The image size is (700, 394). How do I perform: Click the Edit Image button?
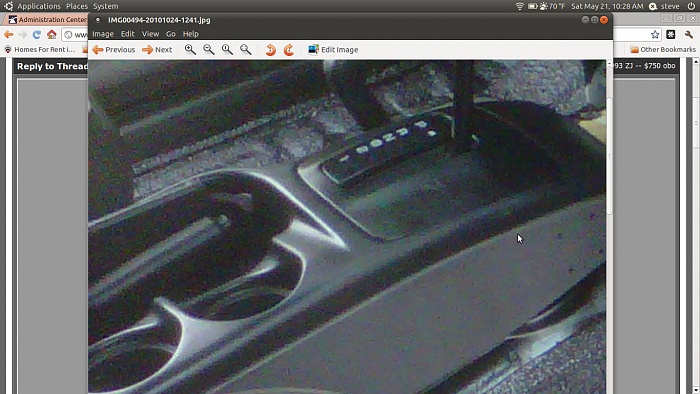coord(333,50)
